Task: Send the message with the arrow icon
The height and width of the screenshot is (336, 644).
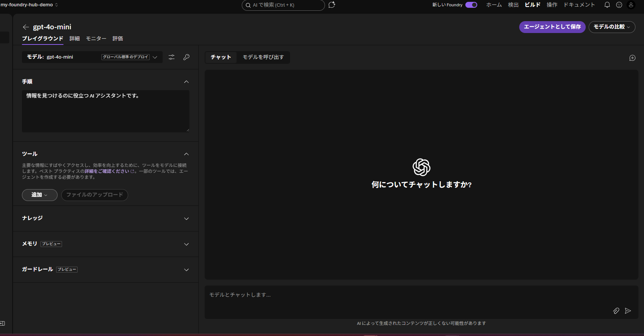Action: [628, 311]
